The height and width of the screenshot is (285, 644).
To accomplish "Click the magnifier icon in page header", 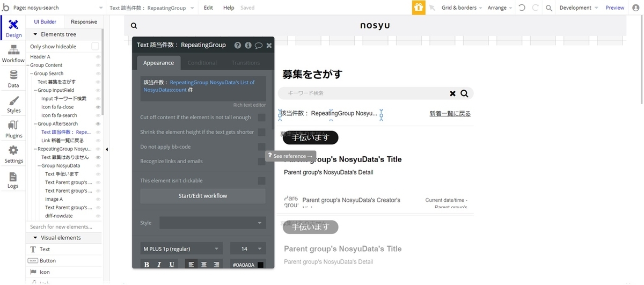I will click(x=134, y=26).
